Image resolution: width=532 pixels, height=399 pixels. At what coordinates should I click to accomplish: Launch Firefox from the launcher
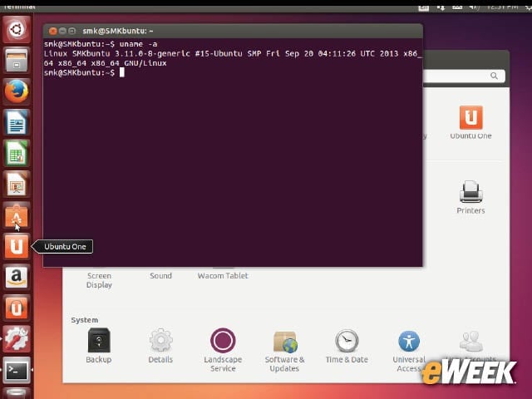tap(17, 91)
